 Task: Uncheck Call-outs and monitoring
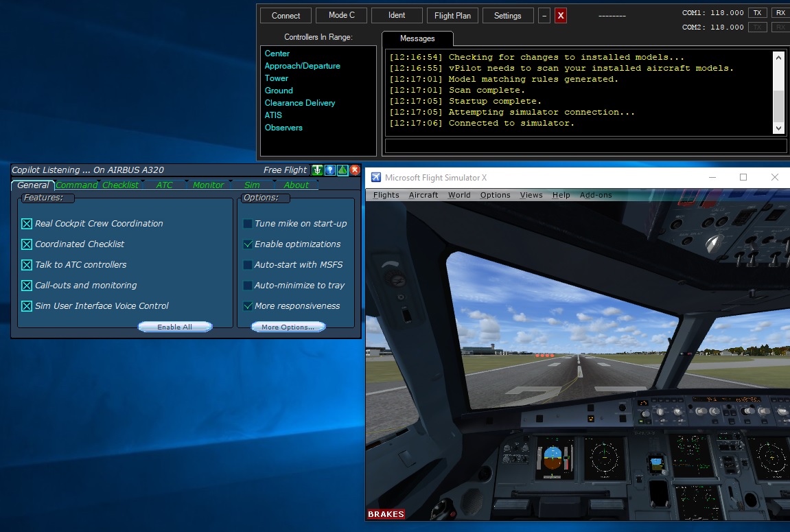(x=27, y=286)
